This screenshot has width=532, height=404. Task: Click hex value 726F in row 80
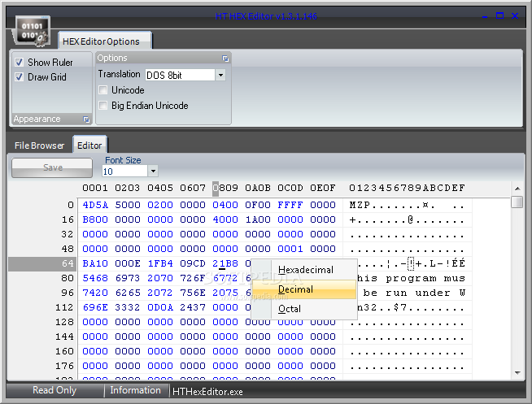coord(193,278)
